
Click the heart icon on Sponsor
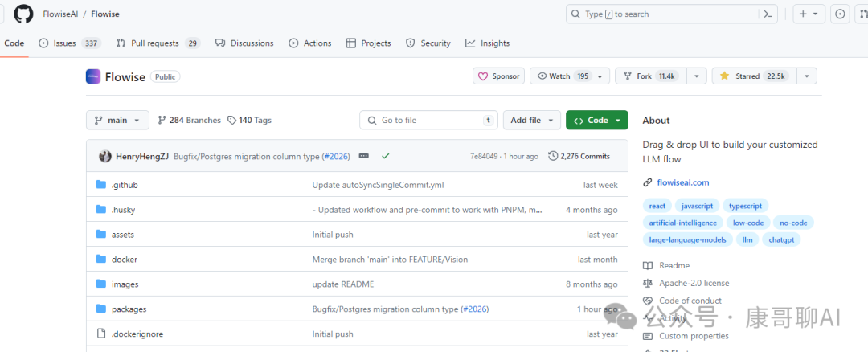tap(483, 76)
